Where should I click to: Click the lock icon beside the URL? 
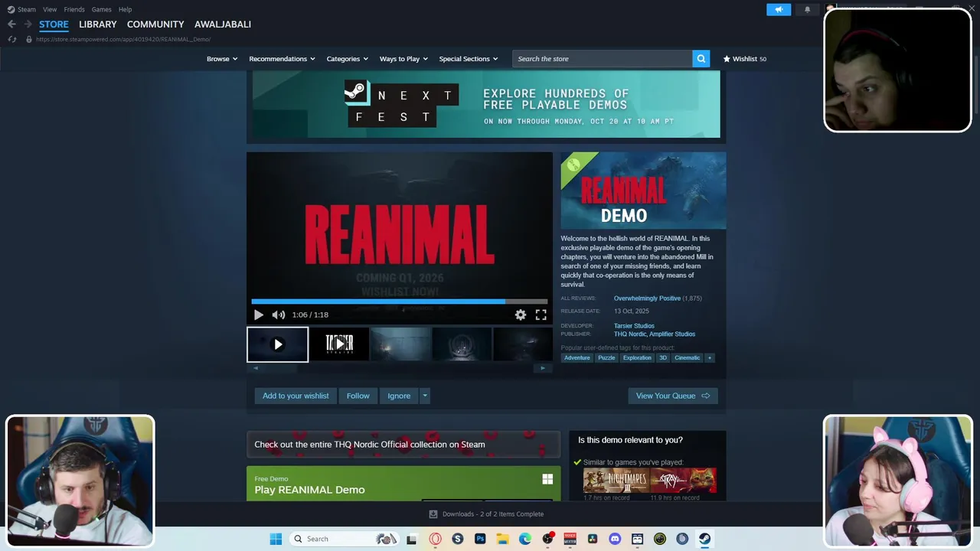[x=29, y=39]
